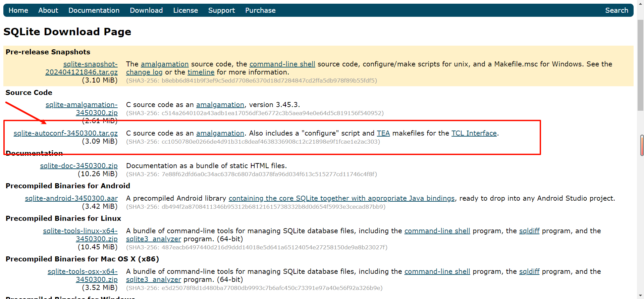Image resolution: width=644 pixels, height=299 pixels.
Task: Open sqldiff link in Mac OS description
Action: coord(529,271)
